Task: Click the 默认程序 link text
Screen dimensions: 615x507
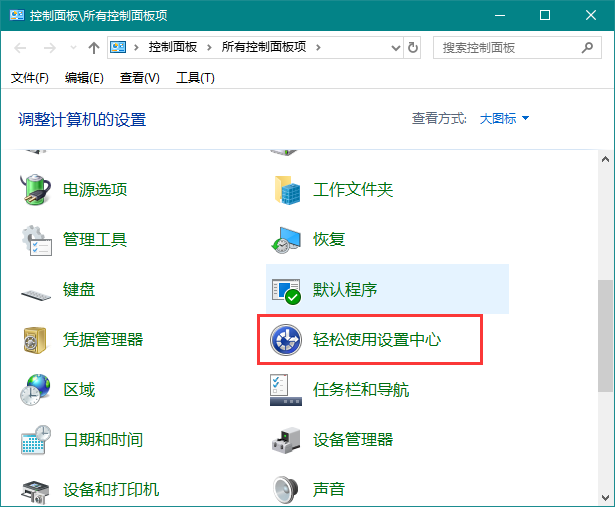Action: point(345,290)
